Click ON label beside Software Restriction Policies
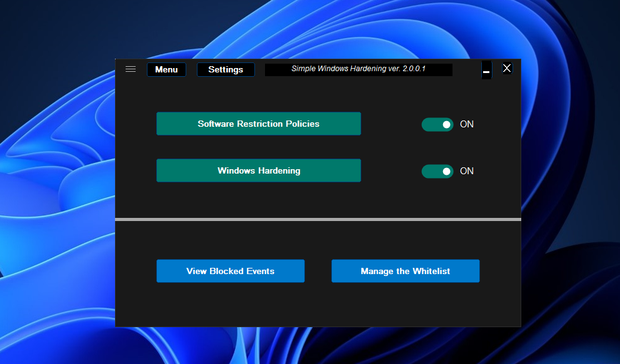This screenshot has height=364, width=620. 467,124
